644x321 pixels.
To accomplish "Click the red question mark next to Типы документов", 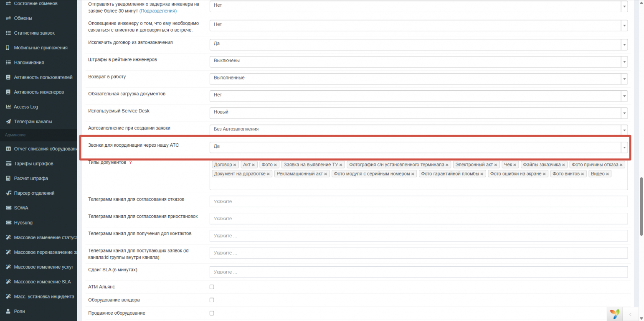I will pos(130,163).
